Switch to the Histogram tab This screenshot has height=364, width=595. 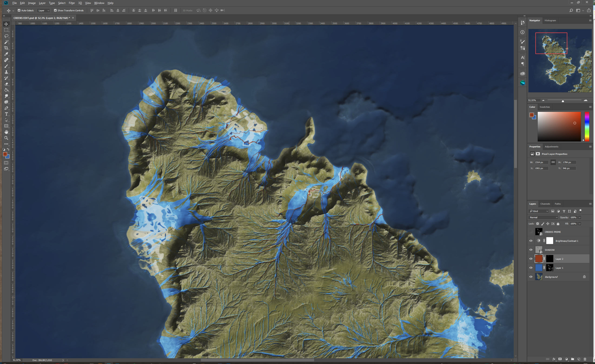550,20
